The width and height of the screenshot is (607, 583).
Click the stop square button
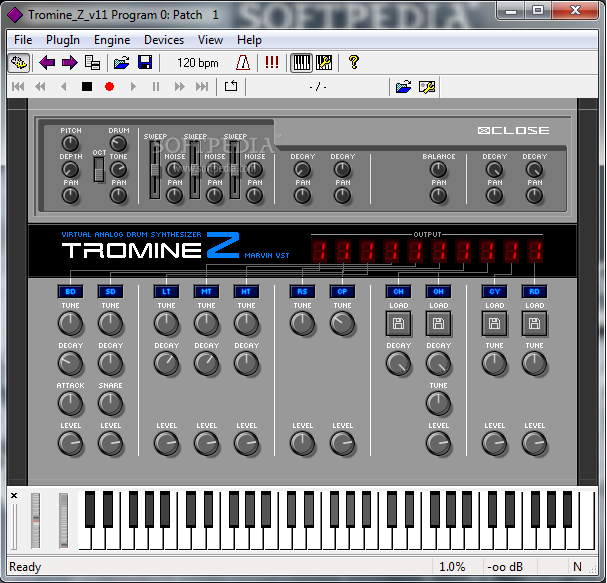pos(87,86)
